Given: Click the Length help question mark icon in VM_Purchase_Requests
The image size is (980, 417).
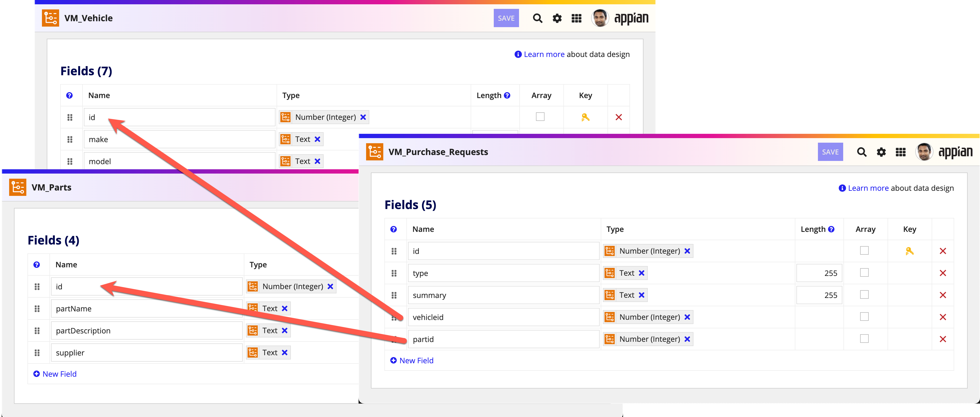Looking at the screenshot, I should (x=831, y=229).
